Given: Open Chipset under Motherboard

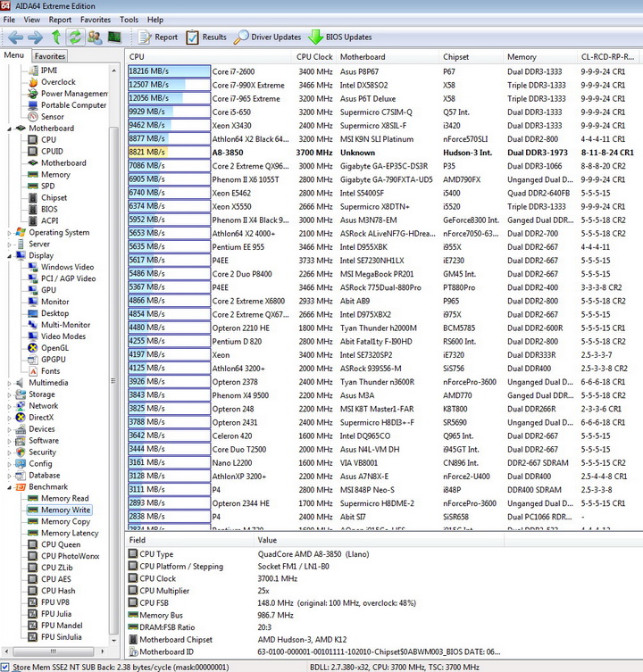Looking at the screenshot, I should click(54, 197).
